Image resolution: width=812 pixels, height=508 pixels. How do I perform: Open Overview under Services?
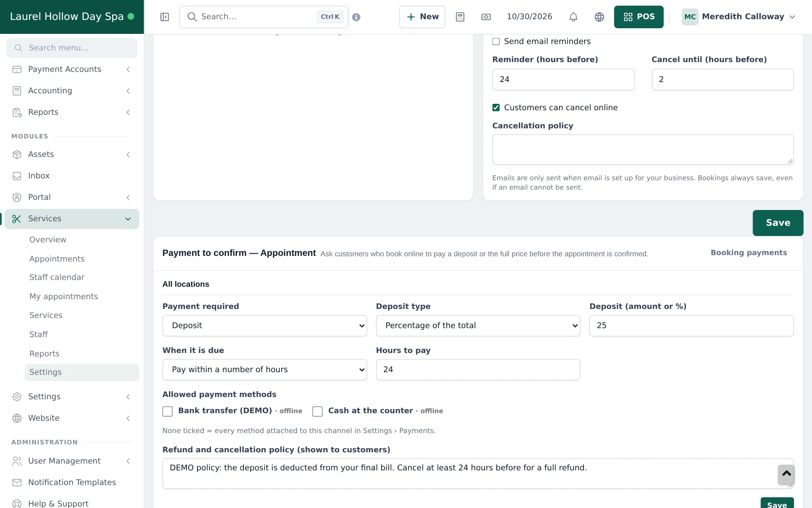click(x=48, y=240)
